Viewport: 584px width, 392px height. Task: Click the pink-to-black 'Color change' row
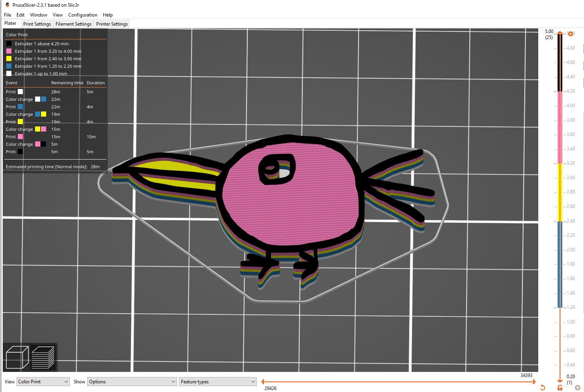[x=55, y=144]
